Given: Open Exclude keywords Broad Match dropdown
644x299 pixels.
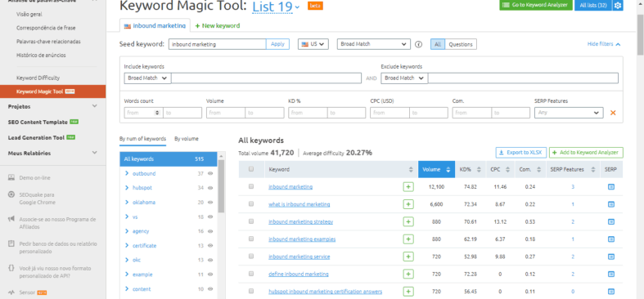Looking at the screenshot, I should pos(404,78).
